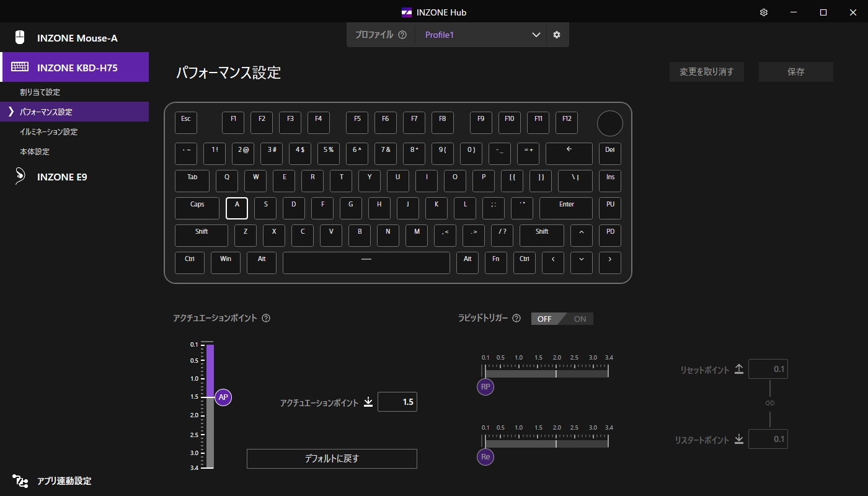Select the F12 key
This screenshot has height=496, width=868.
567,123
